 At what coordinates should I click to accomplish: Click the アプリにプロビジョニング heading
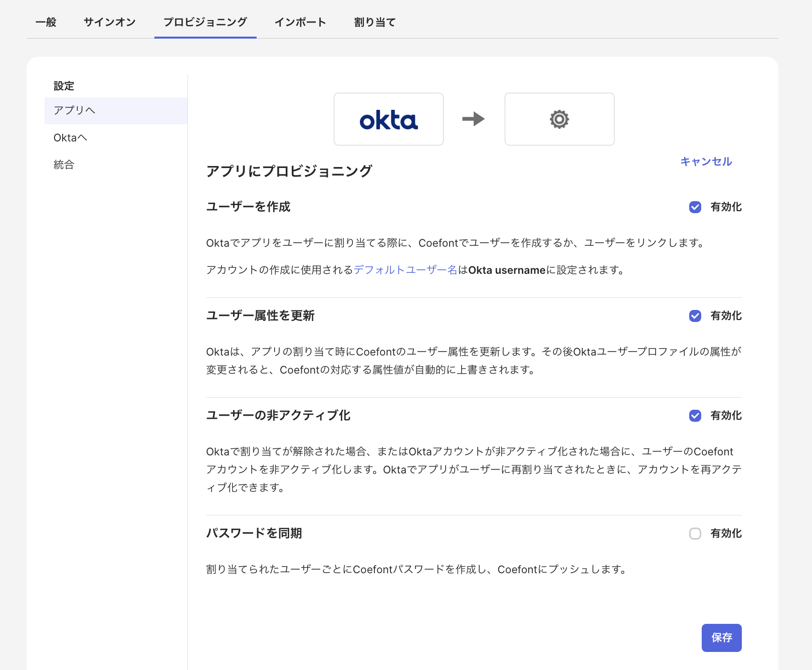(289, 171)
